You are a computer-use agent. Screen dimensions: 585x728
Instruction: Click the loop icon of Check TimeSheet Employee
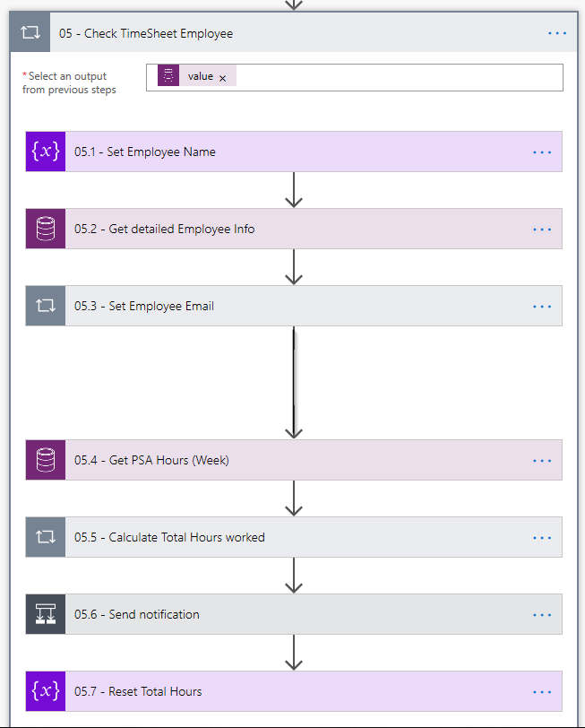click(30, 33)
